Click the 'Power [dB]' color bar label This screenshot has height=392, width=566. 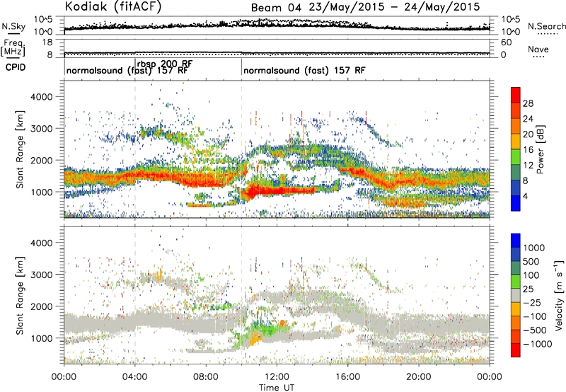[x=541, y=149]
